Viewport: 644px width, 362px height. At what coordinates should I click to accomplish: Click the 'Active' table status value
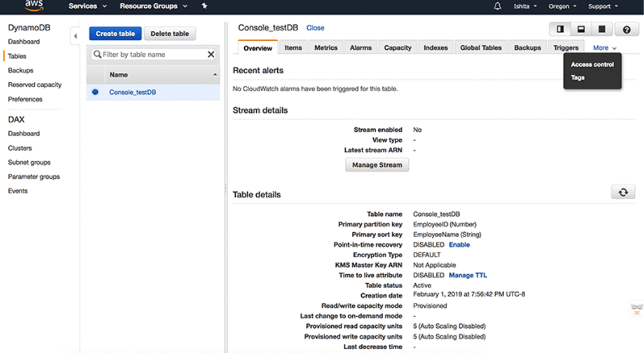click(422, 285)
